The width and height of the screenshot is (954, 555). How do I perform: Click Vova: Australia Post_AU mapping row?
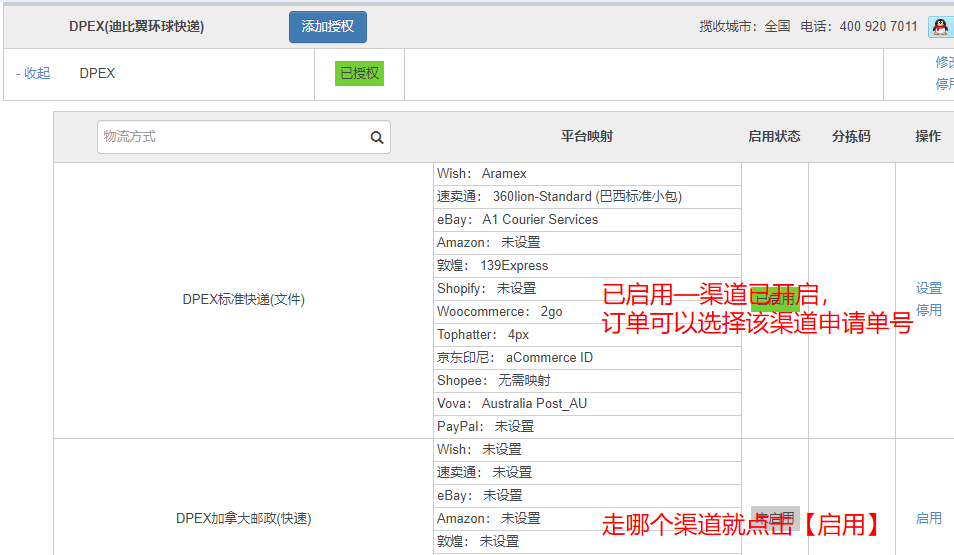[587, 404]
